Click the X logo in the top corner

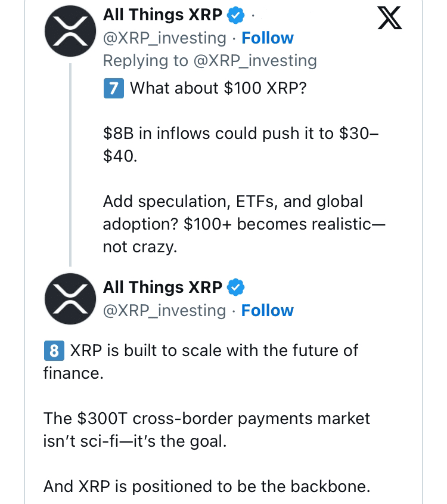coord(390,18)
